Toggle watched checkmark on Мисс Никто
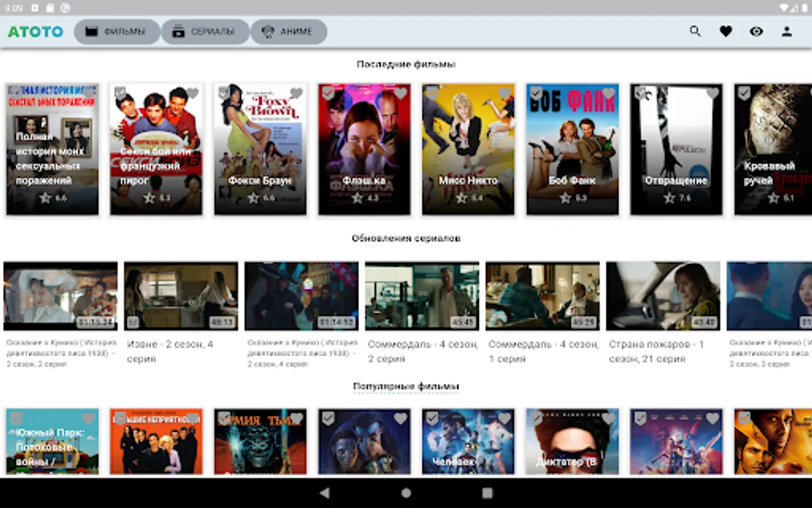812x508 pixels. tap(432, 93)
